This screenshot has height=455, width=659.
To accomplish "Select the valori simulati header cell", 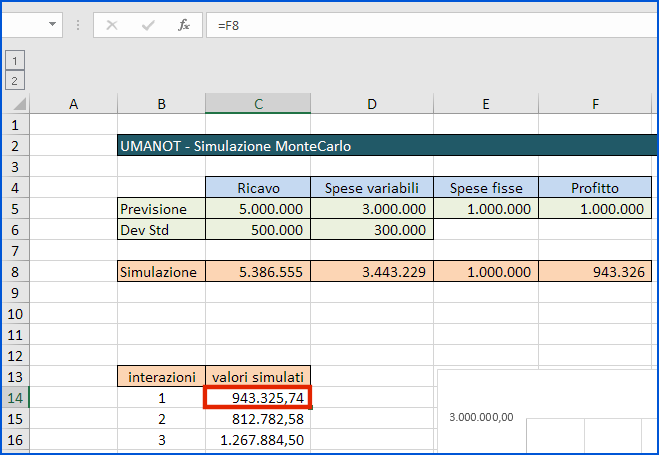I will tap(258, 377).
